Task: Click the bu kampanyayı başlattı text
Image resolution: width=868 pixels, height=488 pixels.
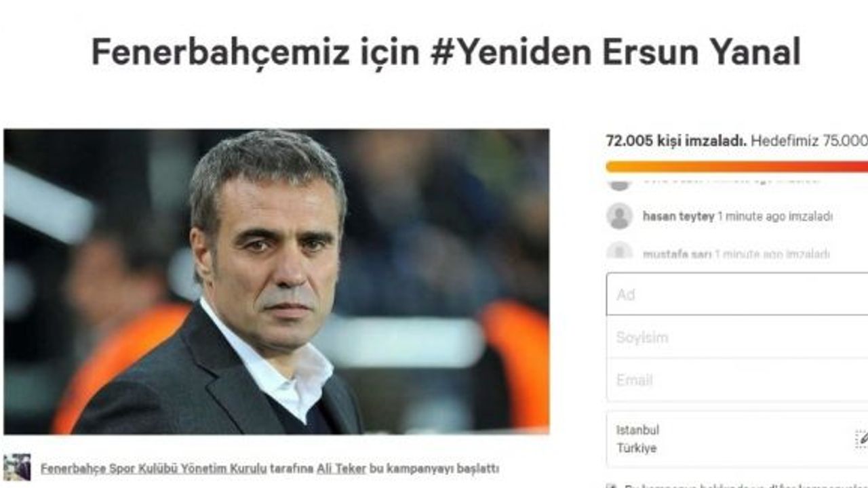Action: pos(435,468)
